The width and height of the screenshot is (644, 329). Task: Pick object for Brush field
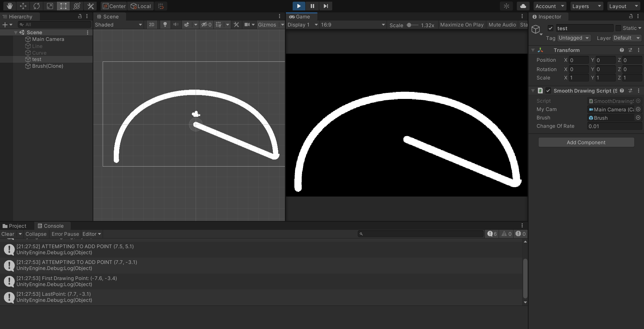pos(638,118)
